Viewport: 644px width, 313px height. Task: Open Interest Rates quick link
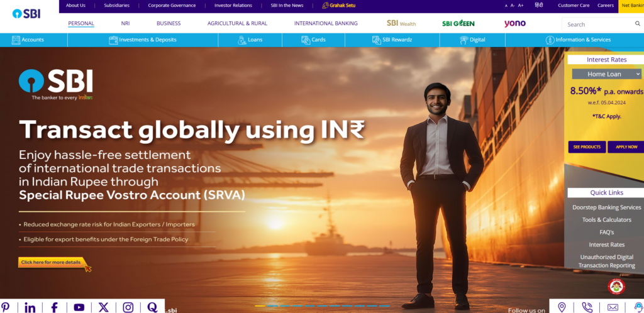click(607, 245)
